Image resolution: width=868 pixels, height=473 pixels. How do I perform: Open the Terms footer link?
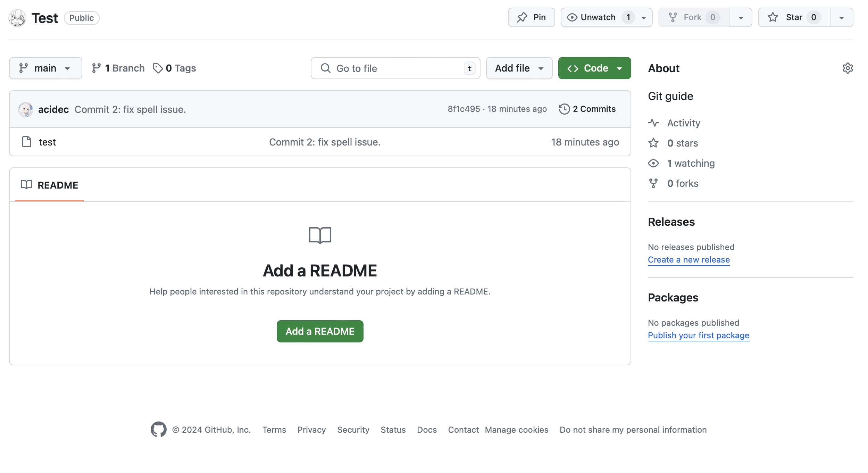274,430
